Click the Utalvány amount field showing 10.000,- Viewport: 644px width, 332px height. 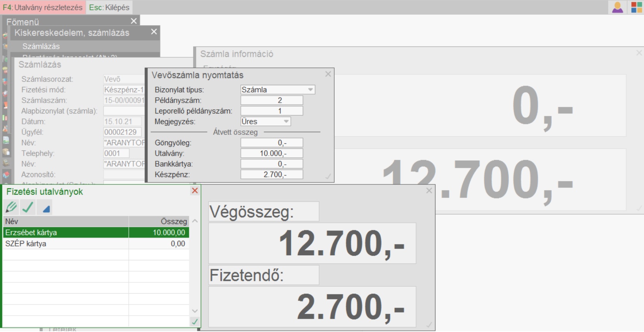click(x=272, y=153)
